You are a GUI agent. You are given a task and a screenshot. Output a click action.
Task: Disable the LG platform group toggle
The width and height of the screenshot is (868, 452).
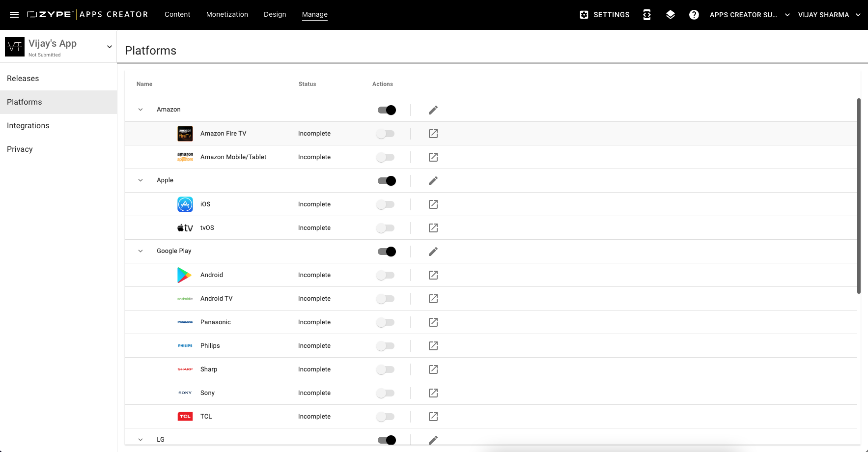coord(387,440)
